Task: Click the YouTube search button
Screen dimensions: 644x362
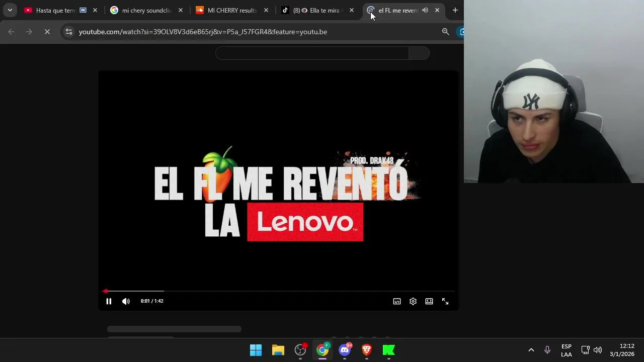Action: point(419,53)
